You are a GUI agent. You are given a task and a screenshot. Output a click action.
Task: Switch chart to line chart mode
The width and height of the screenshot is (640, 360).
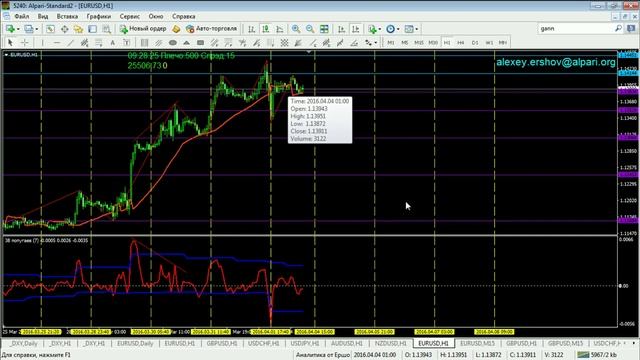tap(280, 29)
